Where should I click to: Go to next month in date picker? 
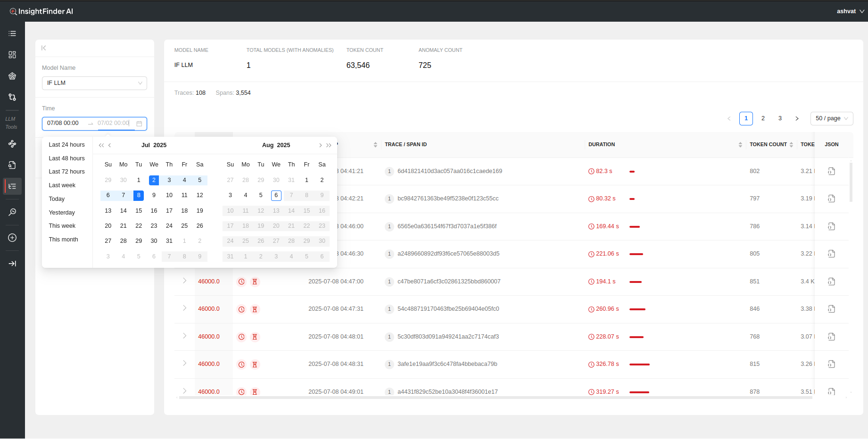pyautogui.click(x=320, y=145)
